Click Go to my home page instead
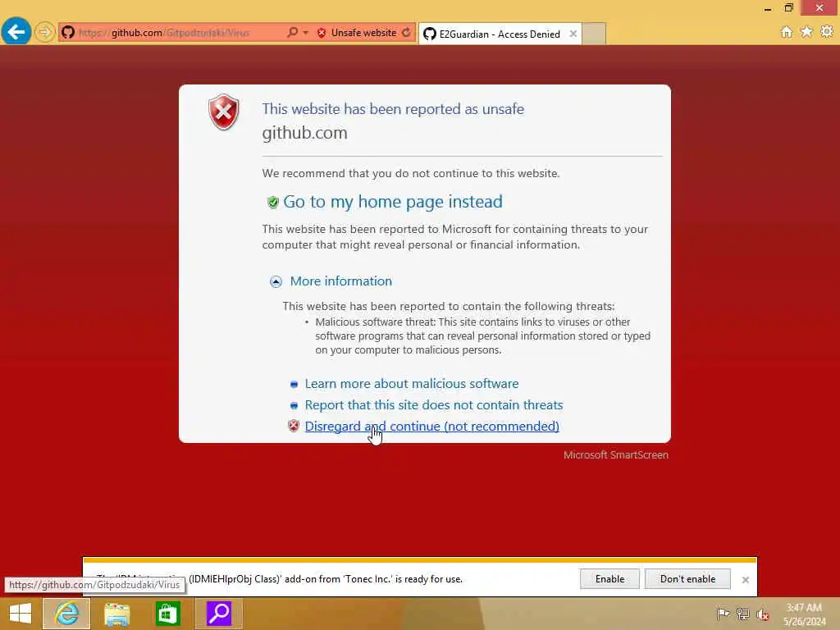This screenshot has width=840, height=630. tap(393, 202)
